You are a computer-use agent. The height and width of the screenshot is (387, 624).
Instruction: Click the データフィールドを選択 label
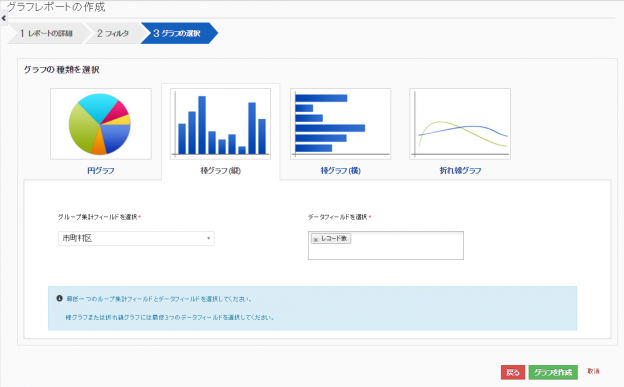(339, 217)
